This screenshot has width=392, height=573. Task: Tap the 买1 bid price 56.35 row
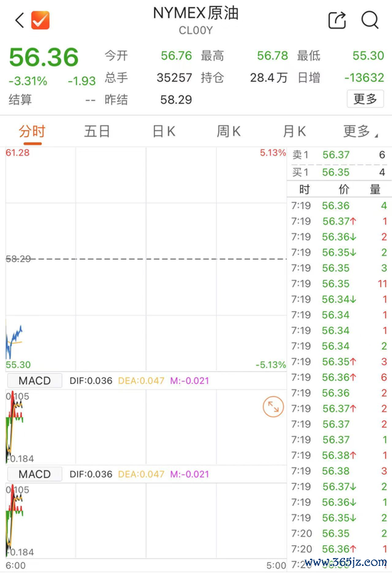pos(339,172)
